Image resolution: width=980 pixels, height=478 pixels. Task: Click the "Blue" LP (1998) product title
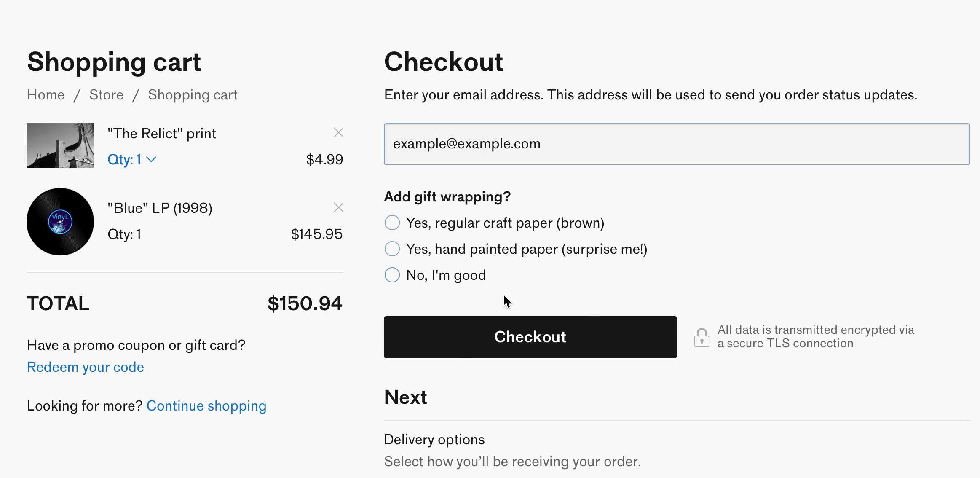(160, 207)
